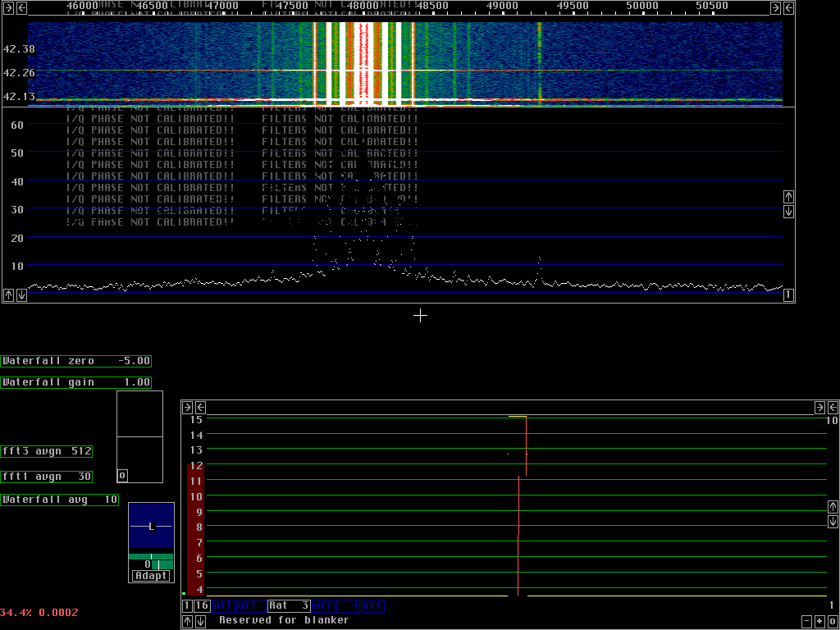Image resolution: width=840 pixels, height=630 pixels.
Task: Click left-arrow at top-right corner of high-resolution graph
Action: coord(833,408)
